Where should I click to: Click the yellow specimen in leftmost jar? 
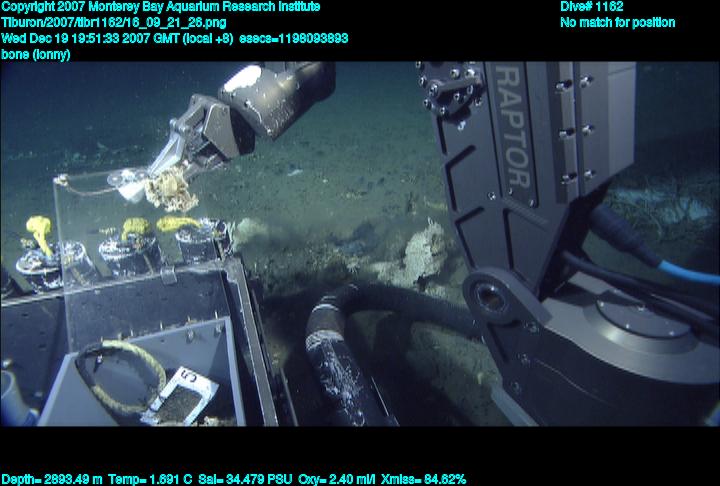(x=40, y=232)
